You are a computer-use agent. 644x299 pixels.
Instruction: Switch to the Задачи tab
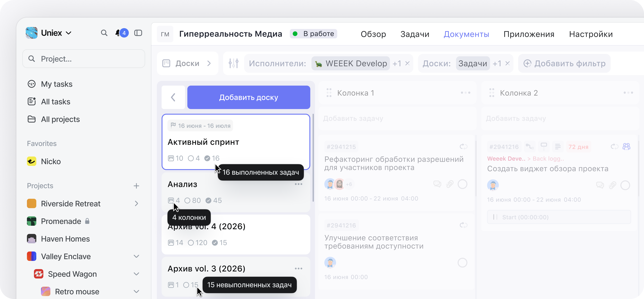click(x=415, y=34)
